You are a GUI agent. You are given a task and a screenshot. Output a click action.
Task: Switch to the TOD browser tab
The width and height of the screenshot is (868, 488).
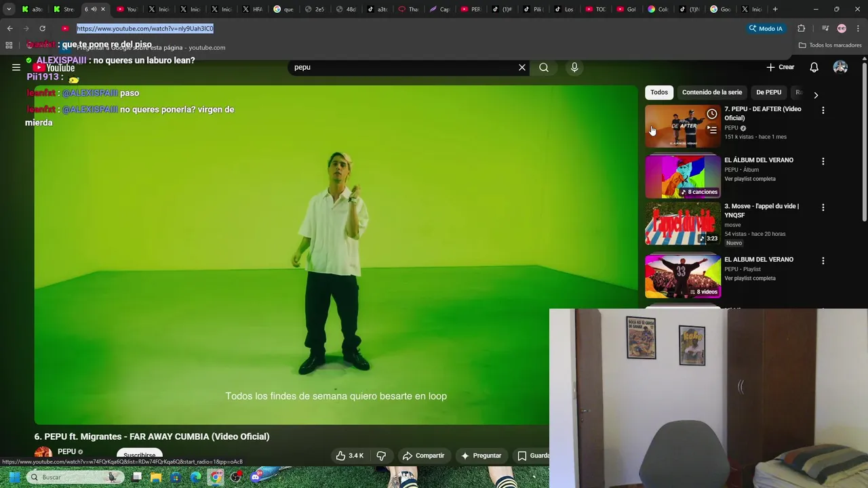click(595, 9)
